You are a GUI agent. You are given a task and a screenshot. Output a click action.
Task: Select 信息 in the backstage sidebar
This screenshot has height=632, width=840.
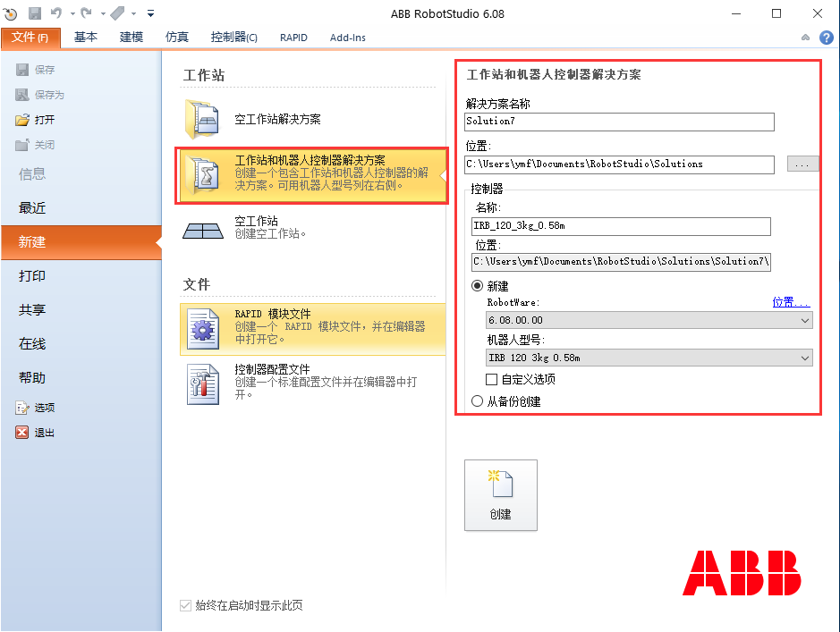pyautogui.click(x=32, y=174)
